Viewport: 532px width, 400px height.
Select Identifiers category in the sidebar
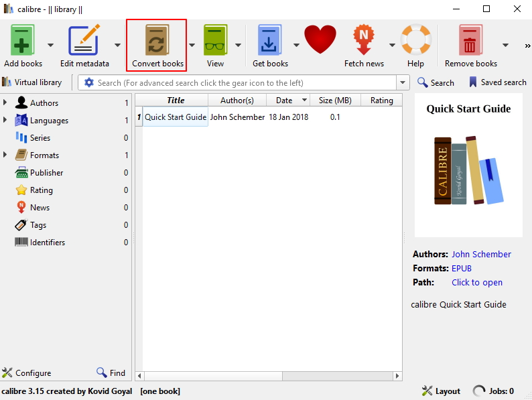[47, 243]
